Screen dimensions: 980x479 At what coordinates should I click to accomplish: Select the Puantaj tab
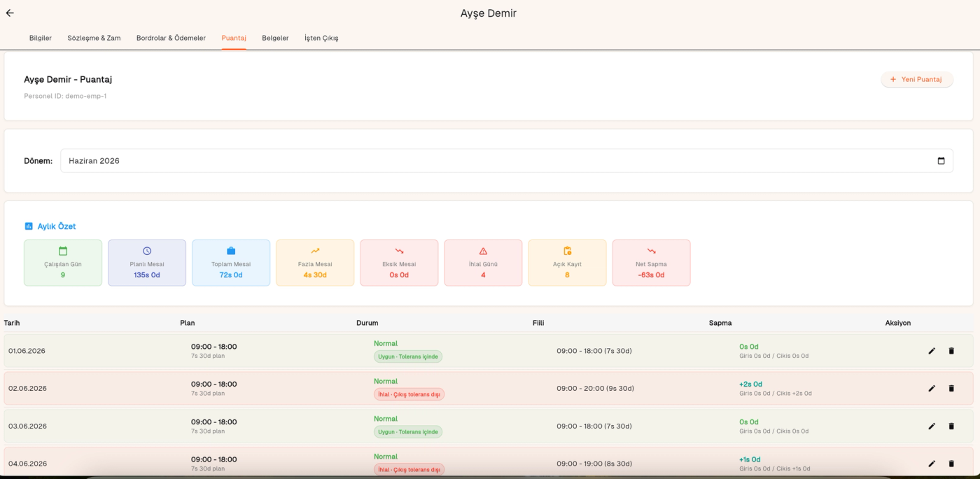tap(234, 38)
